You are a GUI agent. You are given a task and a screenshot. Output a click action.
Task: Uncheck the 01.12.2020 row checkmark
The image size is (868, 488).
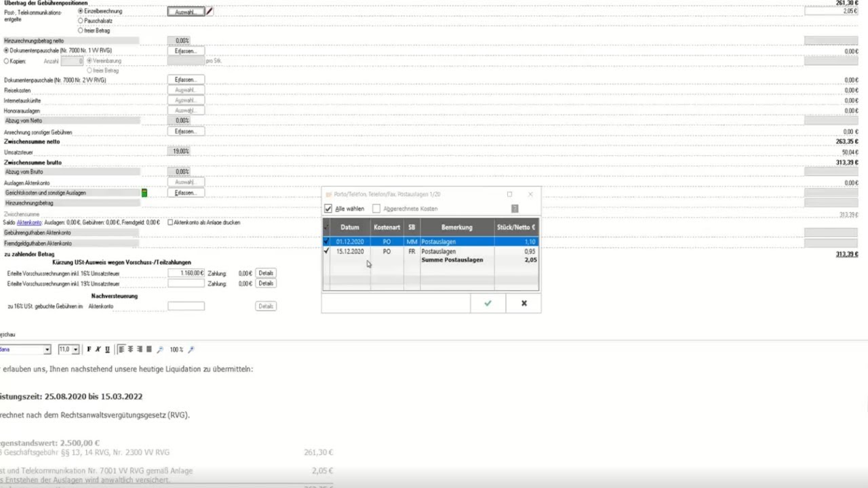tap(327, 242)
